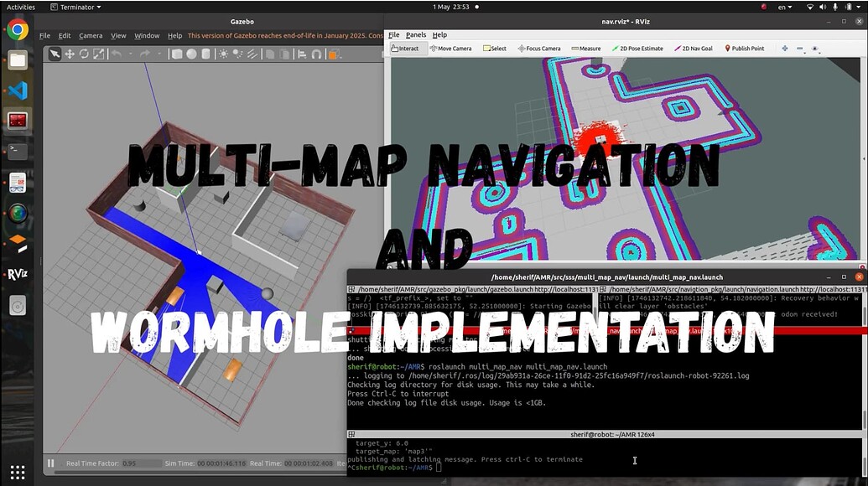Choose the Publish Point tool
This screenshot has height=486, width=868.
click(743, 49)
